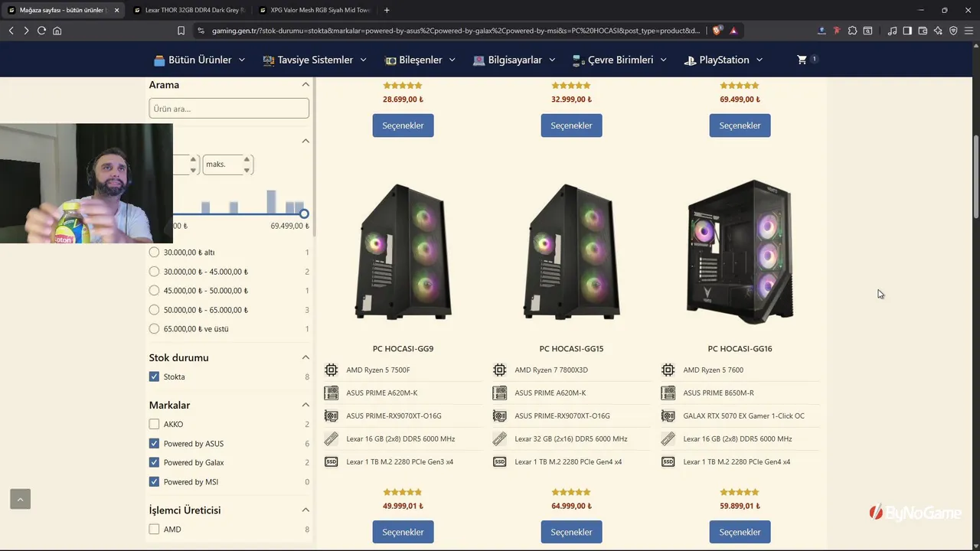Screen dimensions: 980x551
Task: Uncheck Powered by MSI
Action: [154, 481]
